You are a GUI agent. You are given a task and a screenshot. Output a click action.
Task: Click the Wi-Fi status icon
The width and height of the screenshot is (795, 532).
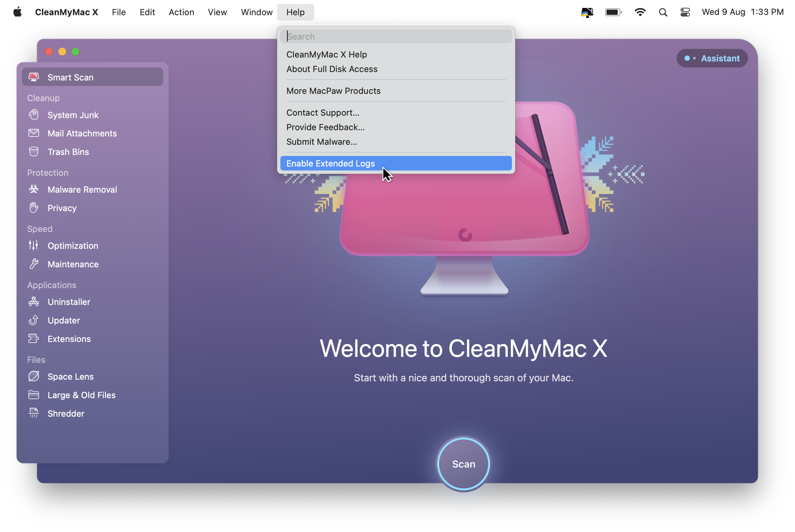tap(640, 12)
